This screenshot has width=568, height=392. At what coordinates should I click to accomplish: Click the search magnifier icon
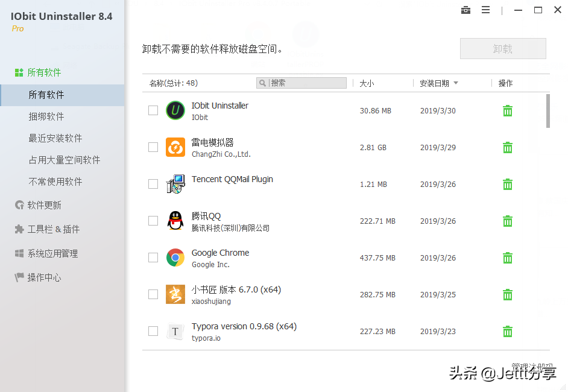click(262, 83)
